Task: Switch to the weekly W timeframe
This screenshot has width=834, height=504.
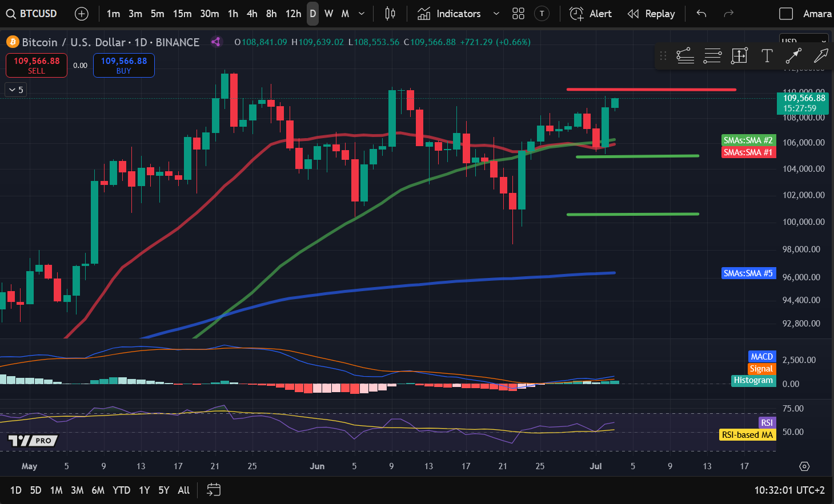Action: point(329,14)
